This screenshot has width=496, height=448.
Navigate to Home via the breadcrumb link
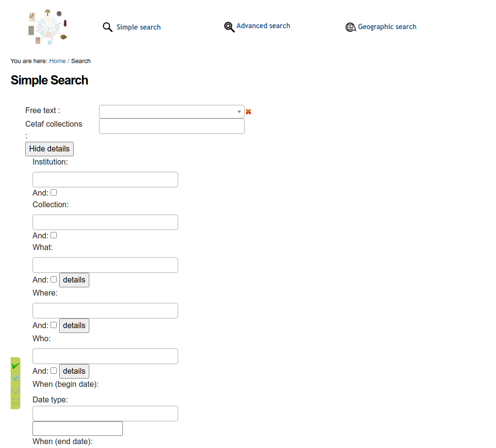point(57,61)
